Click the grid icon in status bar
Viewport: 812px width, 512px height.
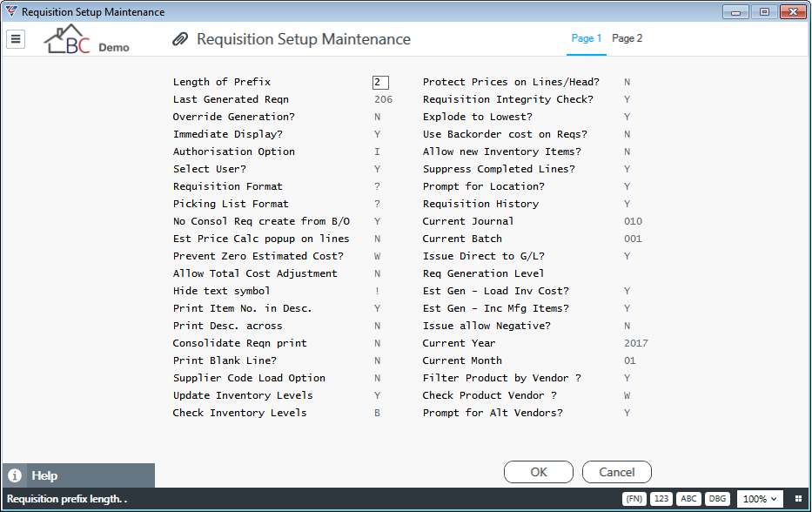click(798, 499)
